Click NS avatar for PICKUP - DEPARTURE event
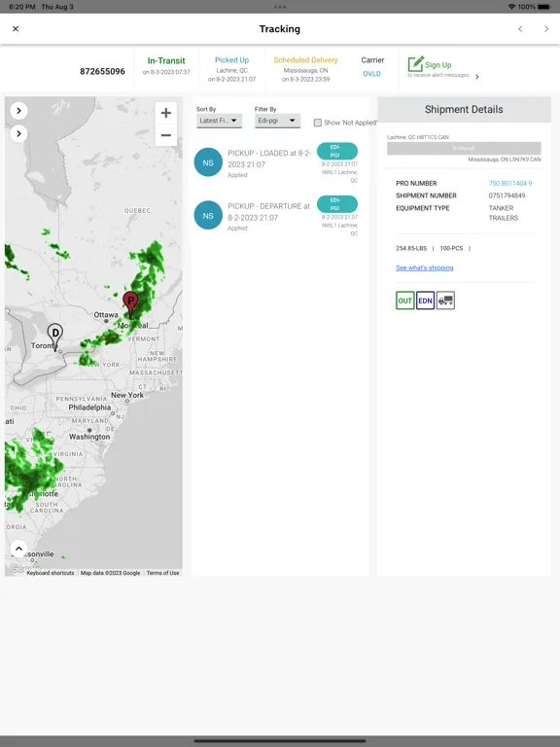The width and height of the screenshot is (560, 747). 208,215
